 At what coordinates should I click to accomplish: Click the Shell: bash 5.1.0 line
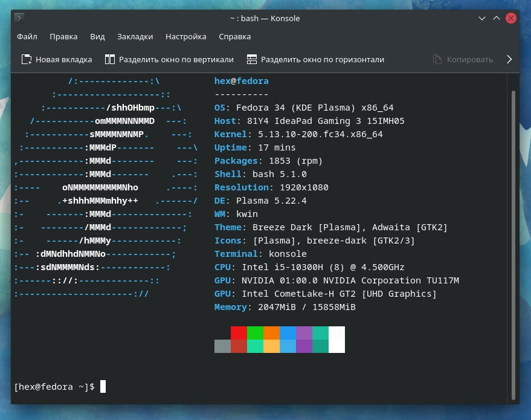pyautogui.click(x=260, y=174)
